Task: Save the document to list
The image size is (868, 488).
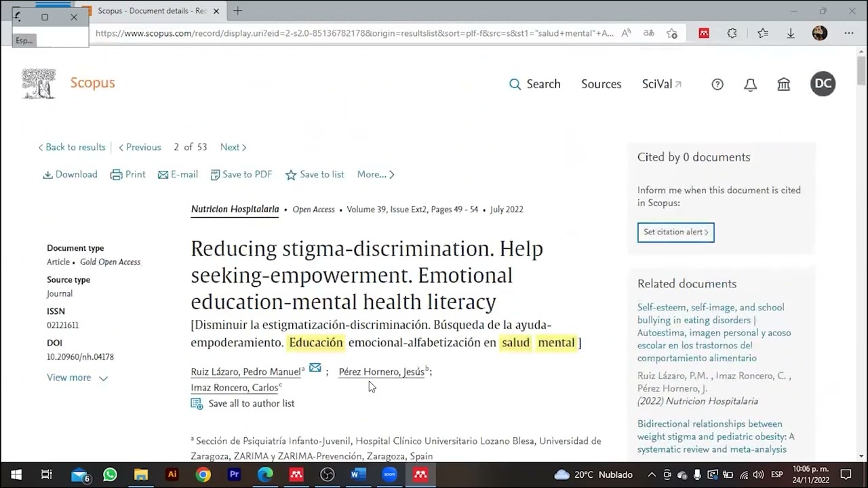Action: (315, 174)
